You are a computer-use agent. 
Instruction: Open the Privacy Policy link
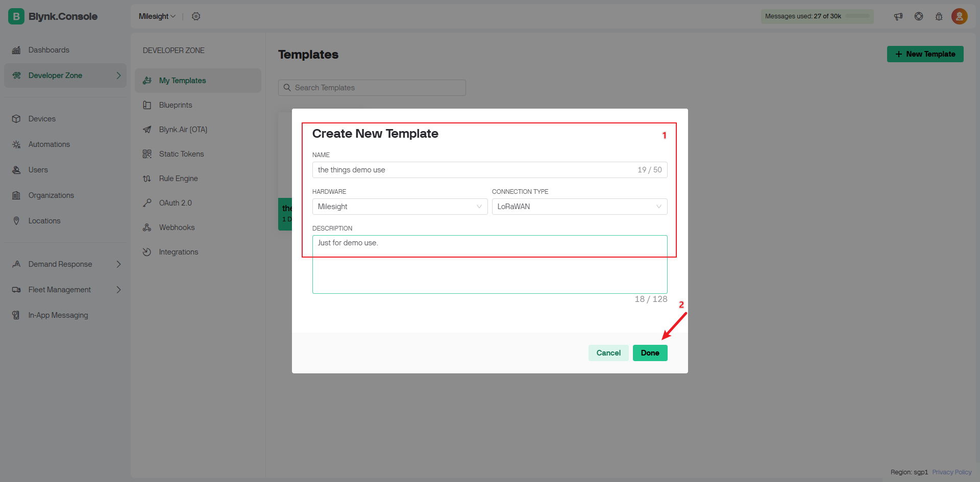click(951, 472)
